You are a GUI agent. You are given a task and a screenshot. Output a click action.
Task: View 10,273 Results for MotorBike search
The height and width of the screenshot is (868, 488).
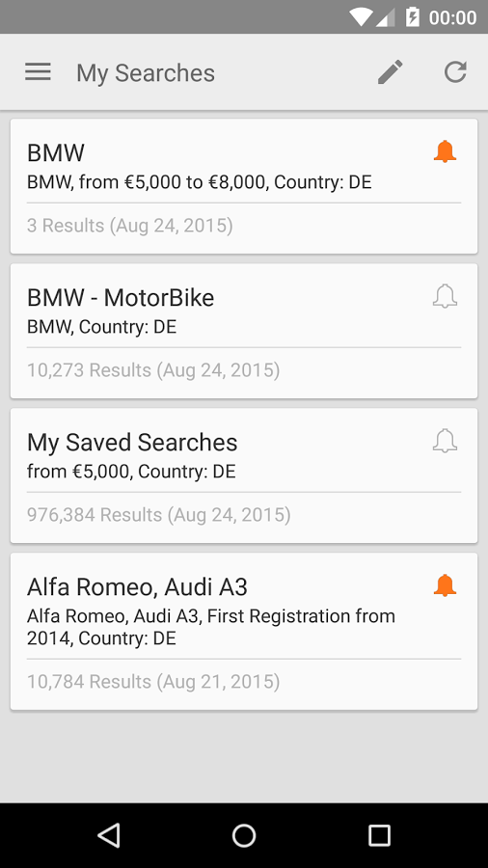pos(153,370)
